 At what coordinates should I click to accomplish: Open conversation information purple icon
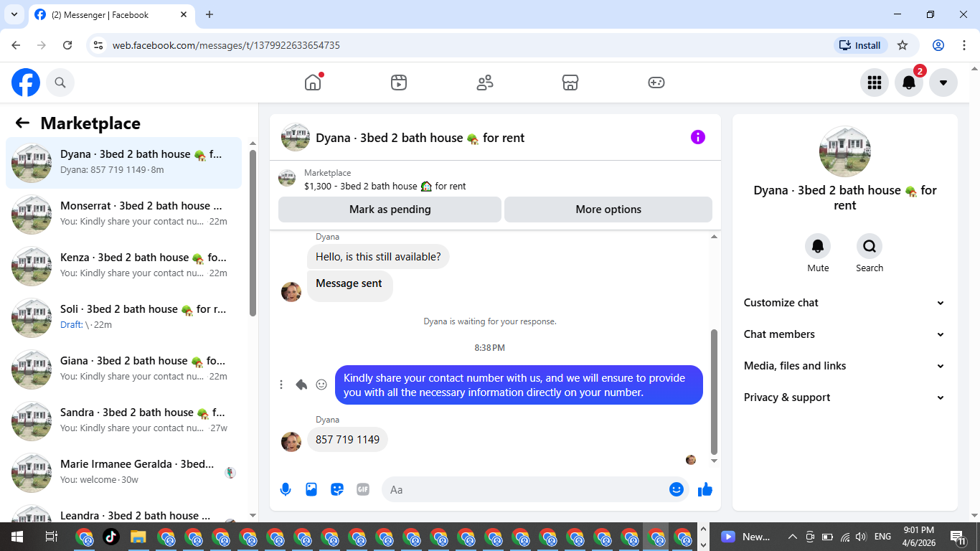(x=698, y=137)
